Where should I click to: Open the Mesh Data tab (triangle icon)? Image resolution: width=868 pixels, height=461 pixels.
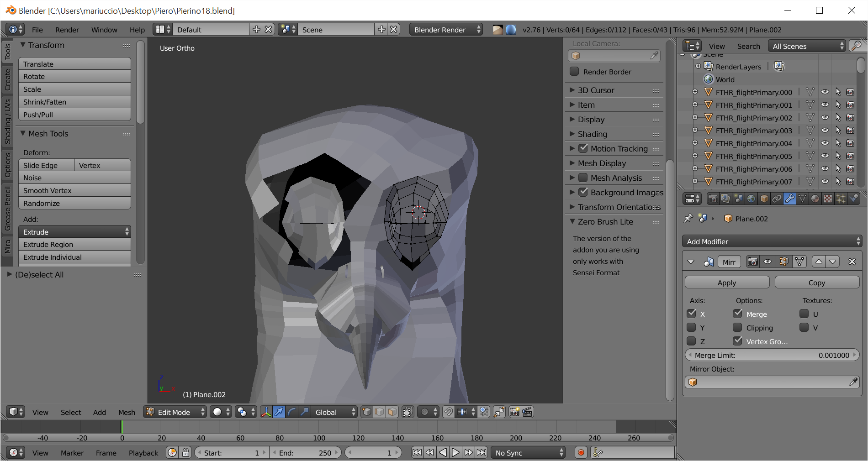pyautogui.click(x=802, y=199)
